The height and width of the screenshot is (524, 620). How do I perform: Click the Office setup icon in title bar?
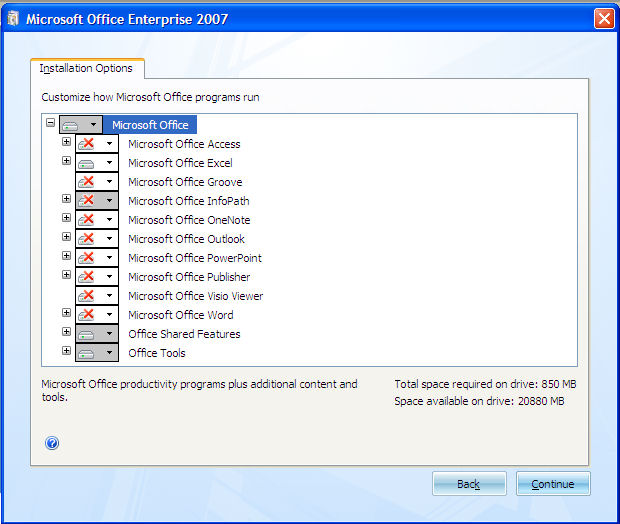tap(13, 19)
